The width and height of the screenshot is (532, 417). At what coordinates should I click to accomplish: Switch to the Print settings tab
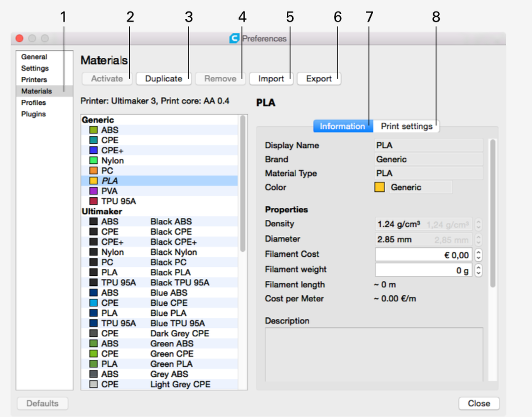(x=406, y=126)
